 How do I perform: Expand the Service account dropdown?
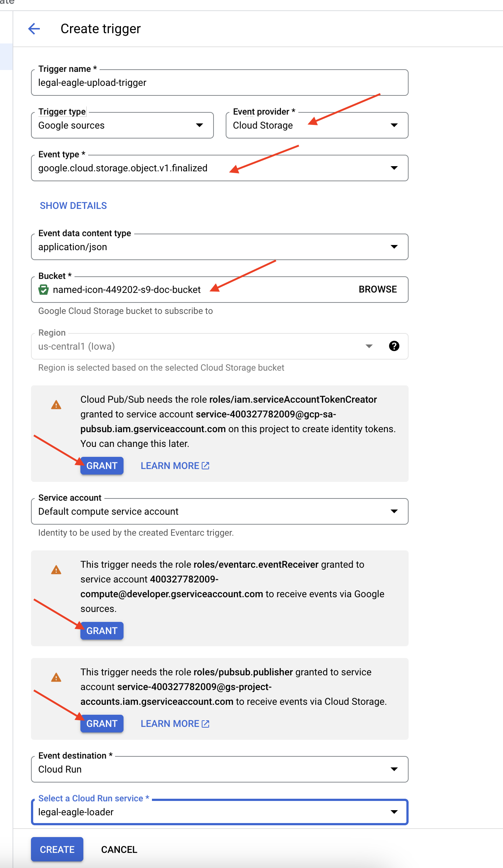219,511
